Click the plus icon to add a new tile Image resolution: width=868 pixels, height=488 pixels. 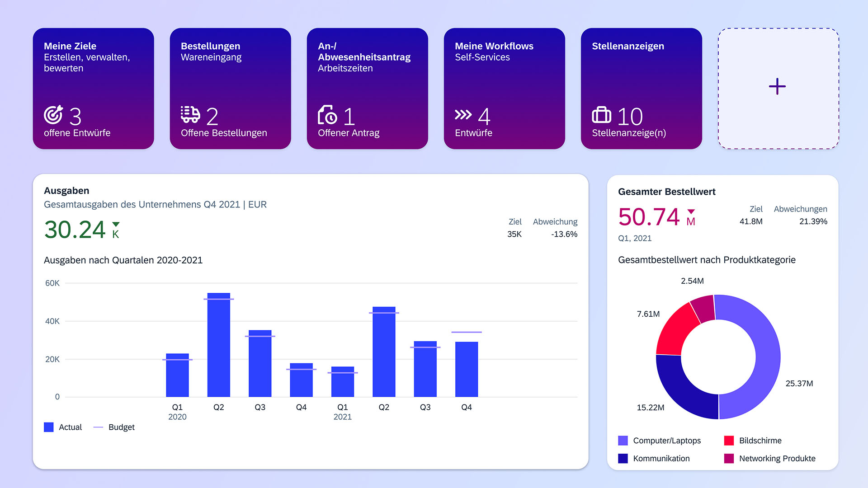[777, 86]
